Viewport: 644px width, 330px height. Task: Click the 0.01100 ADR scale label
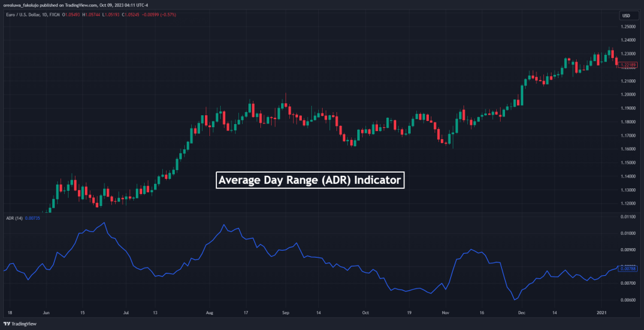click(627, 217)
